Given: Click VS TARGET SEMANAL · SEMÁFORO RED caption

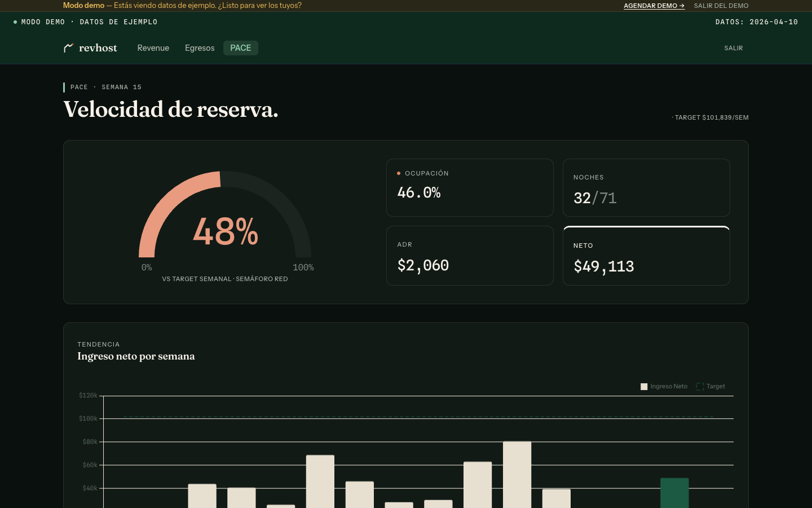Looking at the screenshot, I should click(x=225, y=279).
